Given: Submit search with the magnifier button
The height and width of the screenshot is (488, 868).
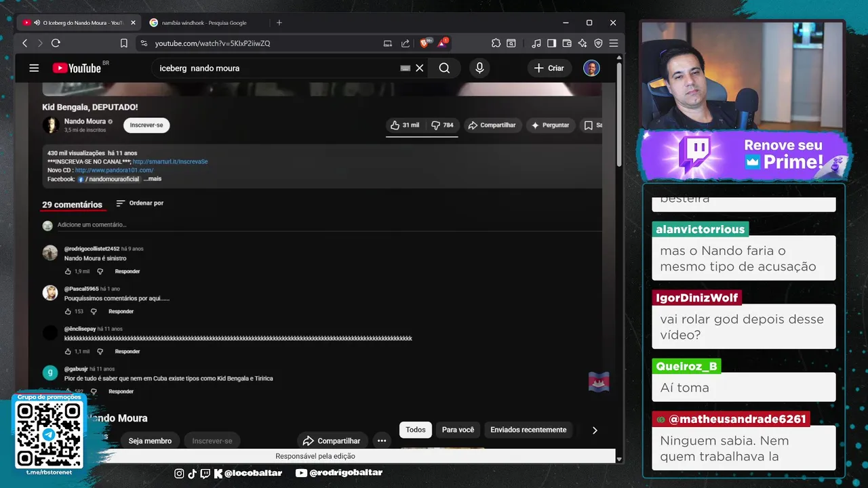Looking at the screenshot, I should tap(444, 68).
